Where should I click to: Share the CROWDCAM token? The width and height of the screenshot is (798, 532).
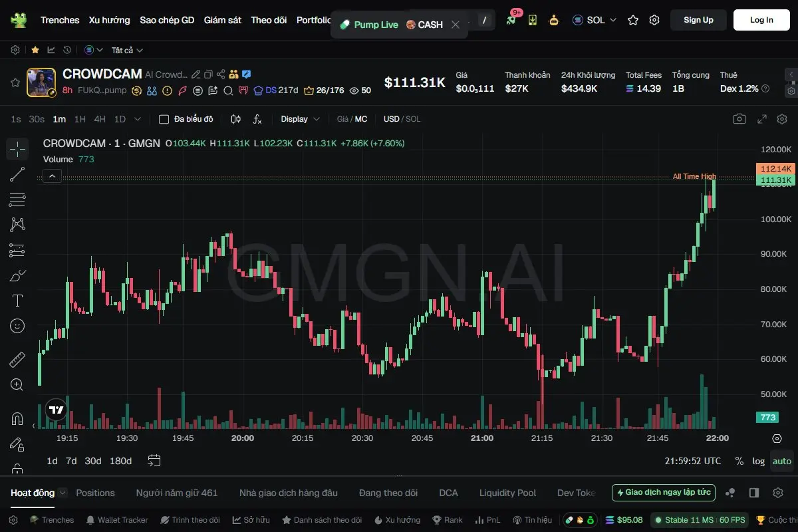pyautogui.click(x=221, y=74)
